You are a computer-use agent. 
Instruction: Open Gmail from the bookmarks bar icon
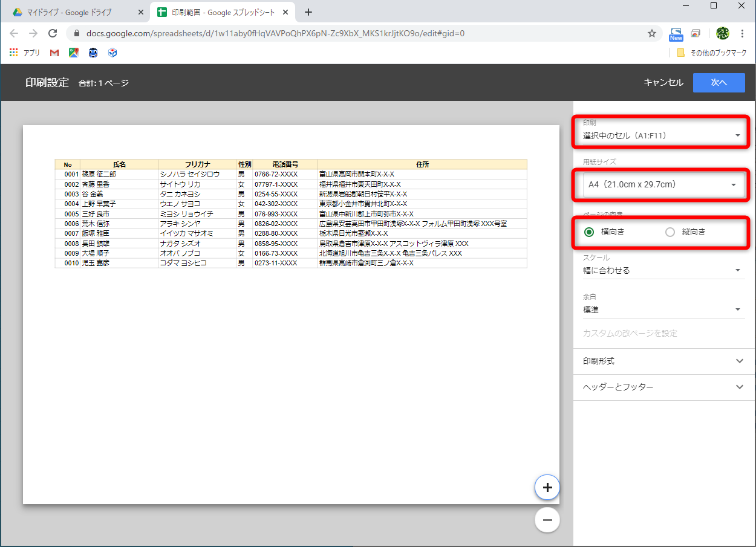click(x=54, y=53)
